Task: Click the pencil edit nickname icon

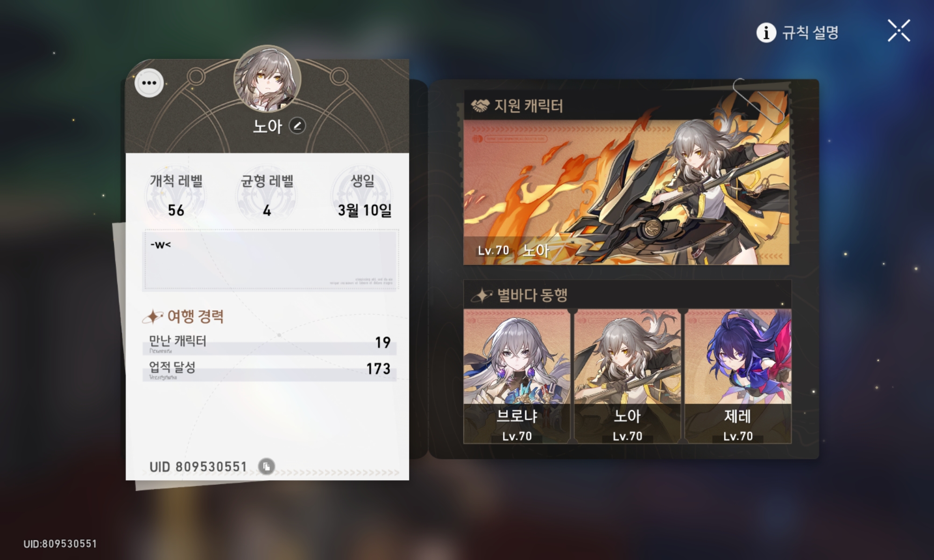Action: tap(297, 126)
